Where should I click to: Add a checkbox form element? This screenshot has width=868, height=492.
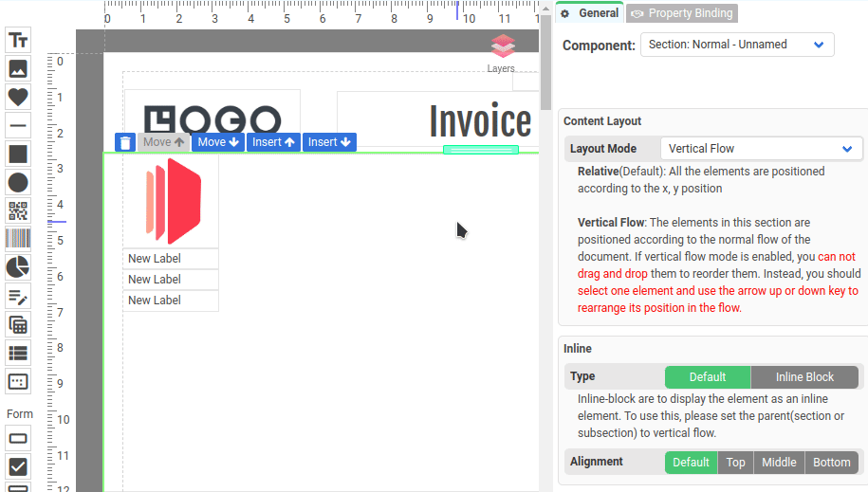click(x=18, y=466)
